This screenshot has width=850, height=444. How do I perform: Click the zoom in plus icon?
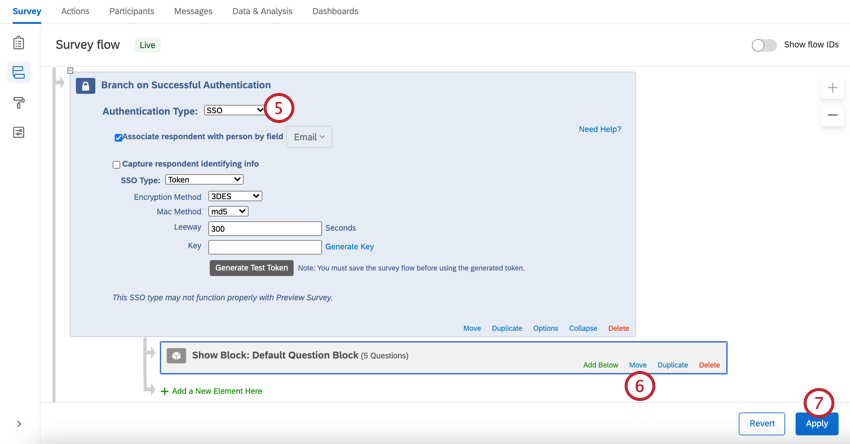pos(832,88)
